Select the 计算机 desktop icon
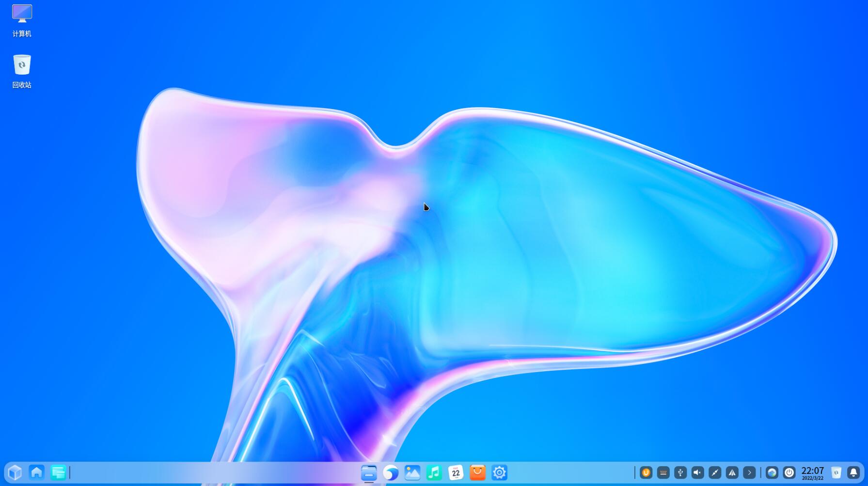Screen dimensions: 868x486 (22, 20)
